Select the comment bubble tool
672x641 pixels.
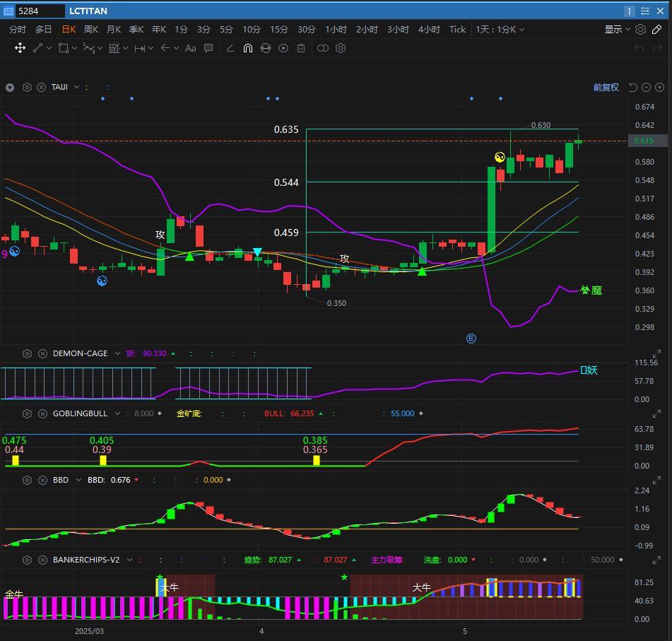[208, 48]
